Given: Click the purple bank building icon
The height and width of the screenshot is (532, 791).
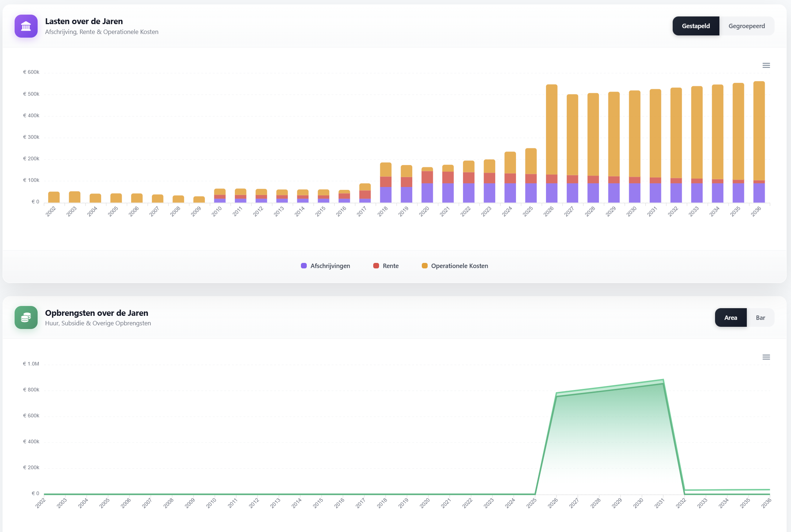Looking at the screenshot, I should click(x=26, y=26).
